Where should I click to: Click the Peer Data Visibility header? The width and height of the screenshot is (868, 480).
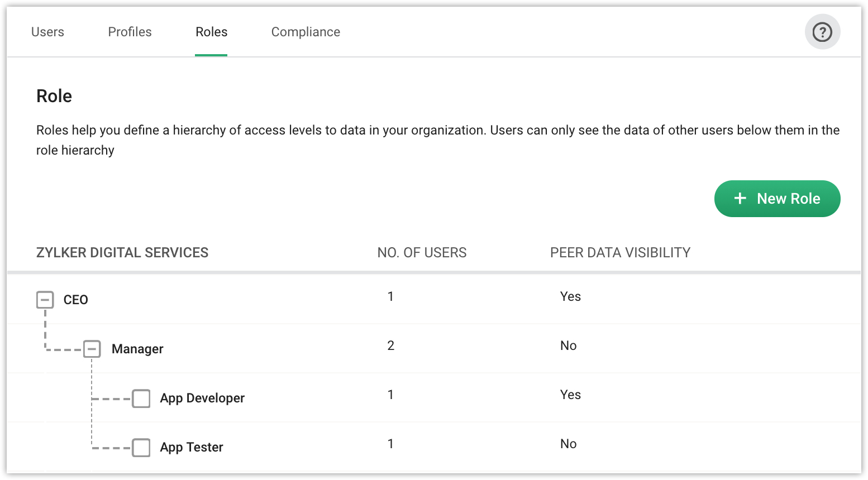[x=620, y=253]
